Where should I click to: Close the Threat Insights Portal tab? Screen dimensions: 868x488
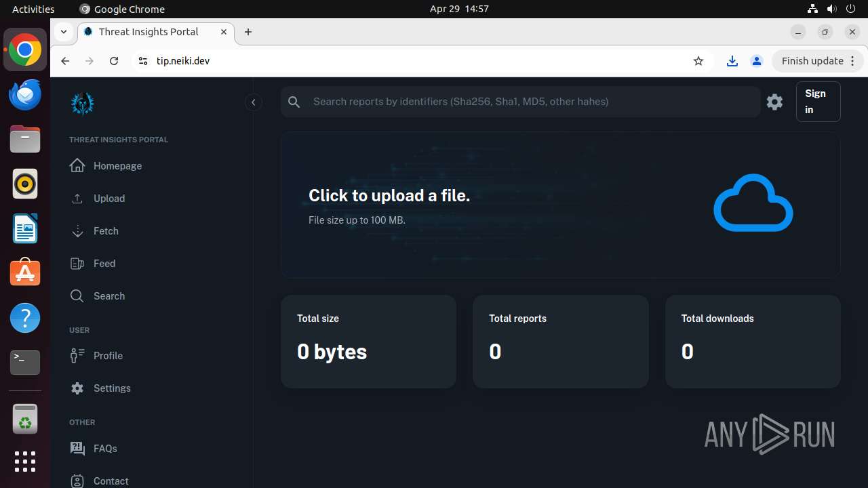[224, 32]
